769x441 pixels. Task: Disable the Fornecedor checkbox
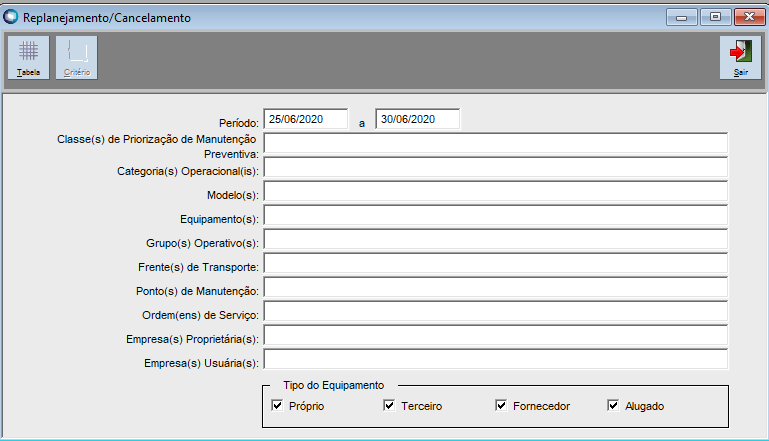click(502, 406)
